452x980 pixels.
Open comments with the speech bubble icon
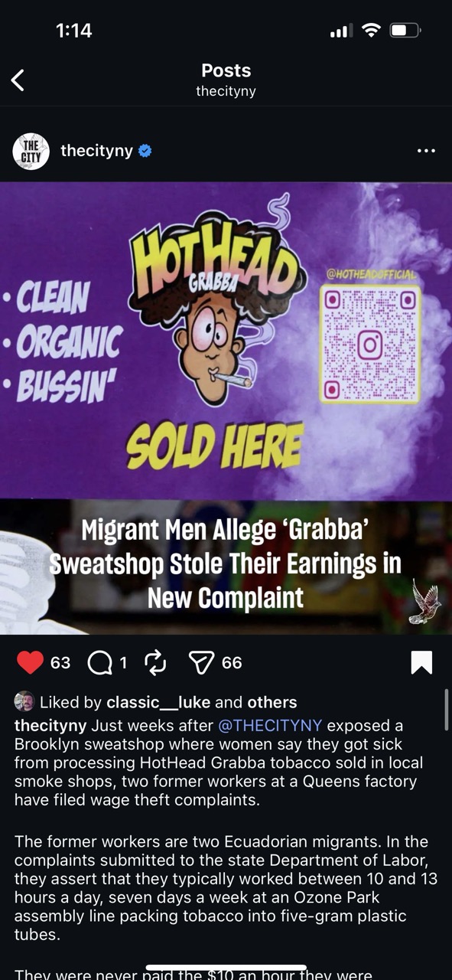coord(99,663)
